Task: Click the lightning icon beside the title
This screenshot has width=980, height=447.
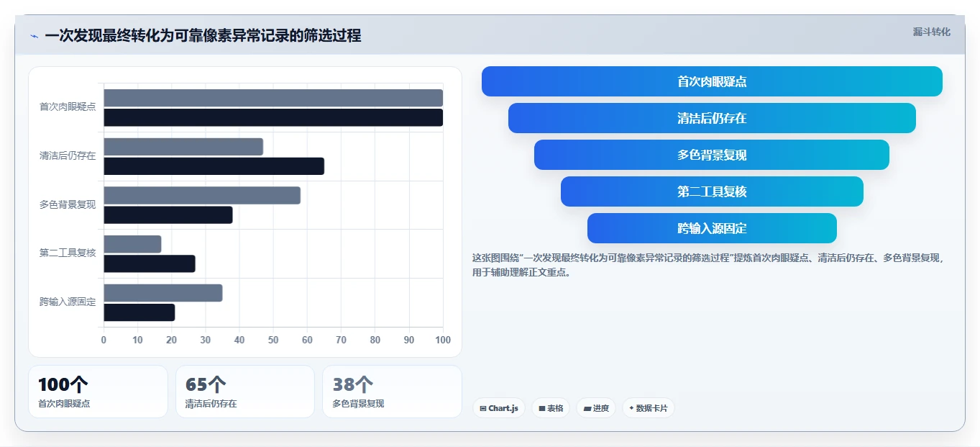Action: click(x=34, y=36)
